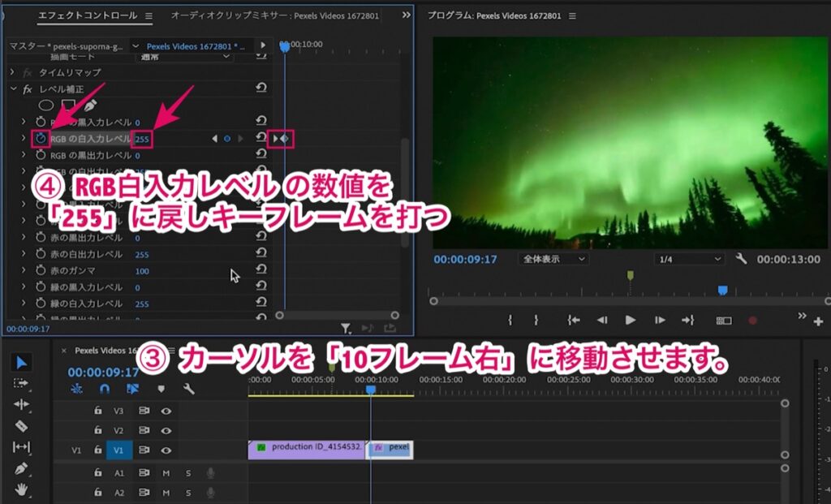
Task: Reset the RGB の白入力レベル parameter
Action: coord(260,137)
